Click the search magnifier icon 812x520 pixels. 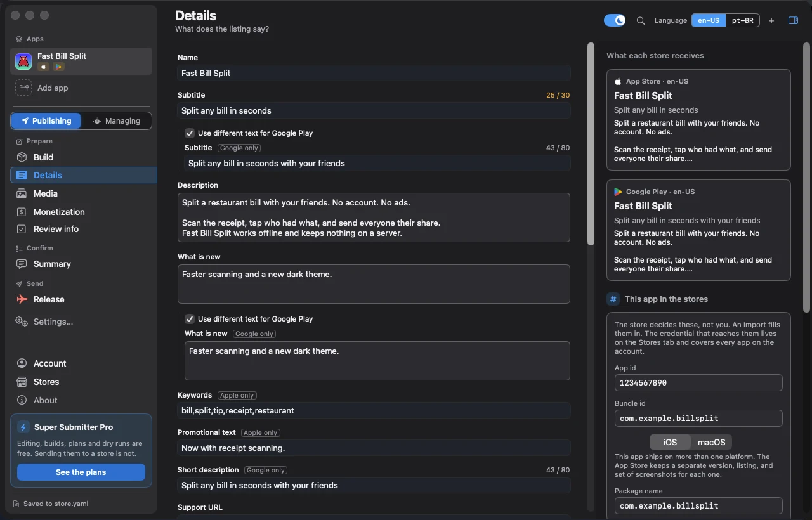coord(641,20)
